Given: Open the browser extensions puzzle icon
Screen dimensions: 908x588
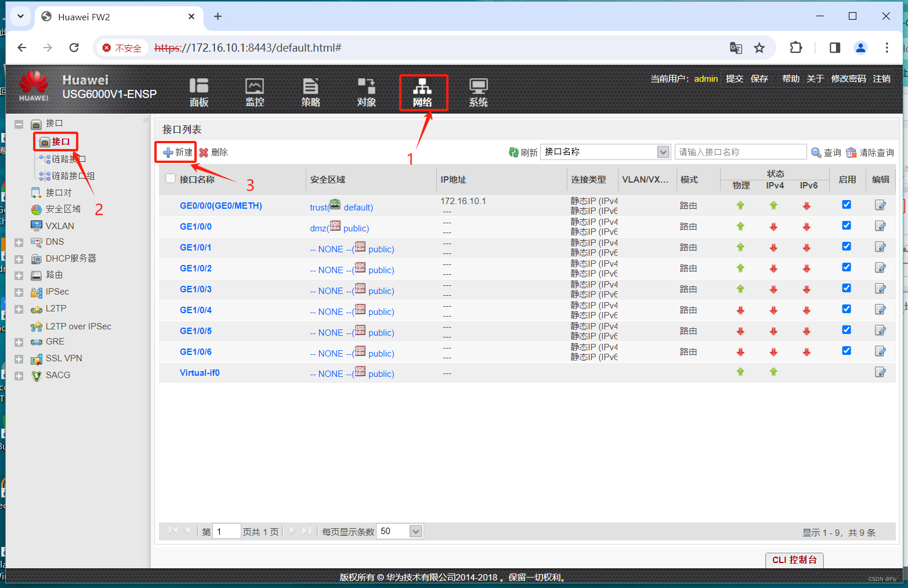Looking at the screenshot, I should point(796,48).
